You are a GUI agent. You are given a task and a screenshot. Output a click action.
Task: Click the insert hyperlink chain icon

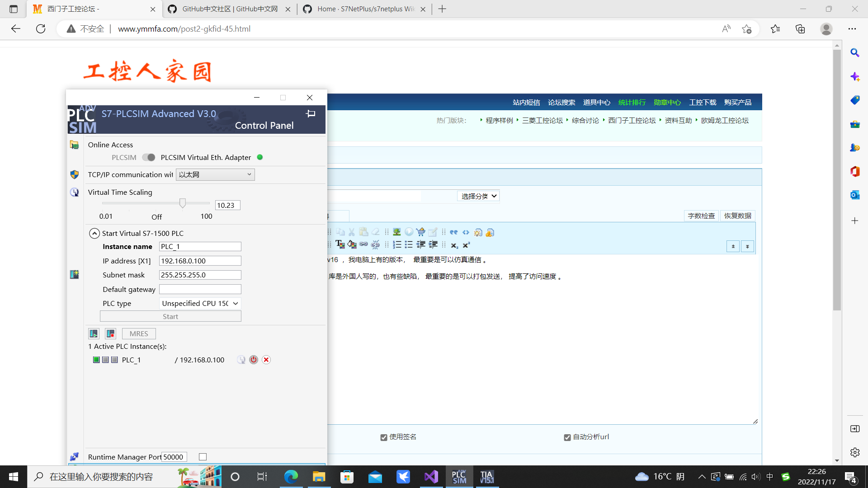(x=363, y=244)
